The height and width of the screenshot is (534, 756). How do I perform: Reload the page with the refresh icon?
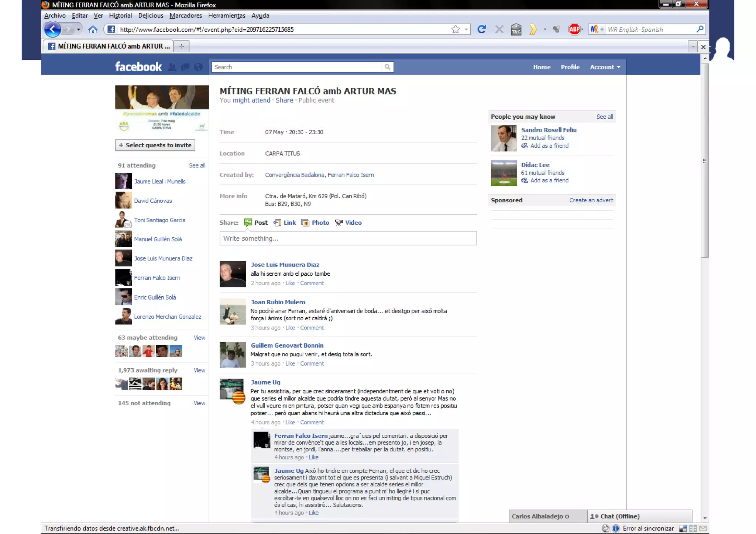(x=481, y=29)
